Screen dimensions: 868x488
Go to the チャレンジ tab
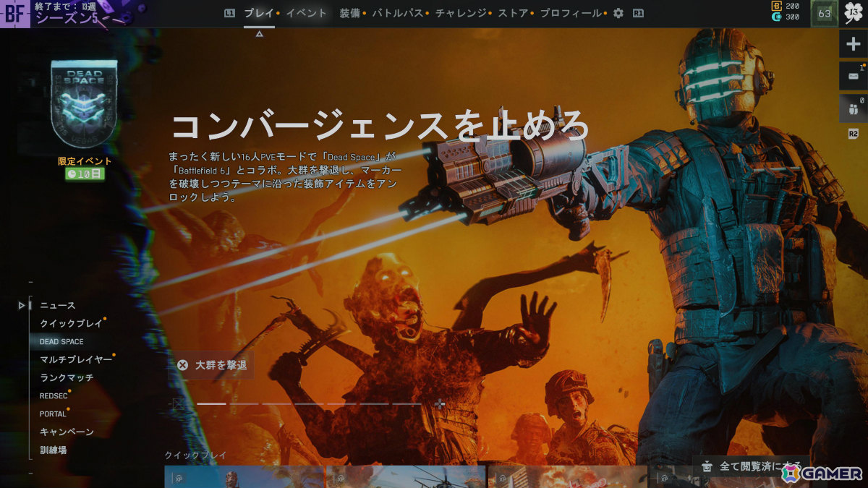coord(461,13)
